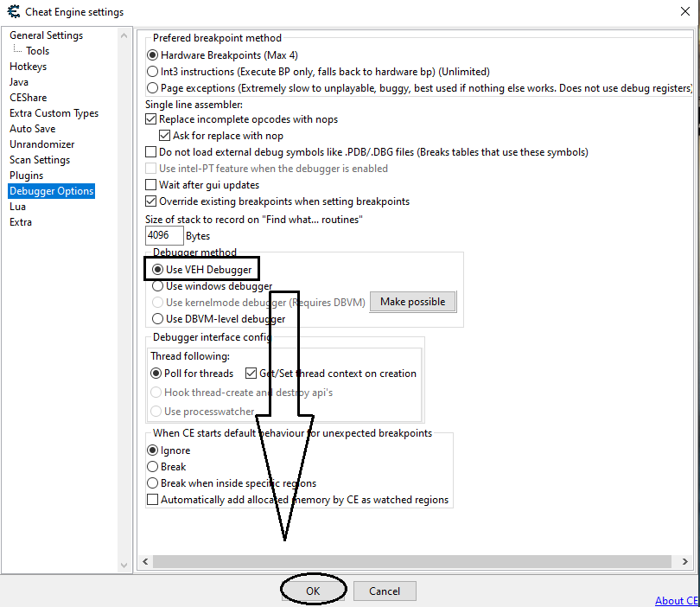Click horizontal scrollbar right arrow

685,561
